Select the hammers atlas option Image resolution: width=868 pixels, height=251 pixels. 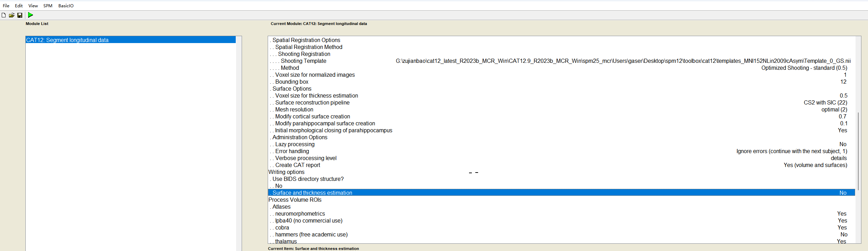311,235
